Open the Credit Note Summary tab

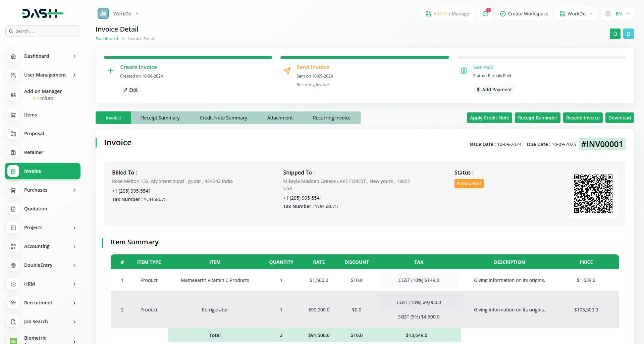(223, 117)
